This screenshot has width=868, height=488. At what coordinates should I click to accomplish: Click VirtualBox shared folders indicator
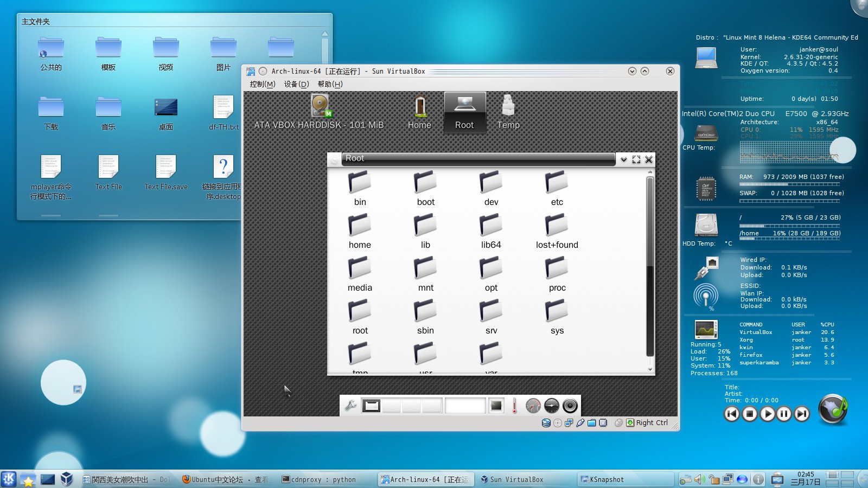point(592,423)
